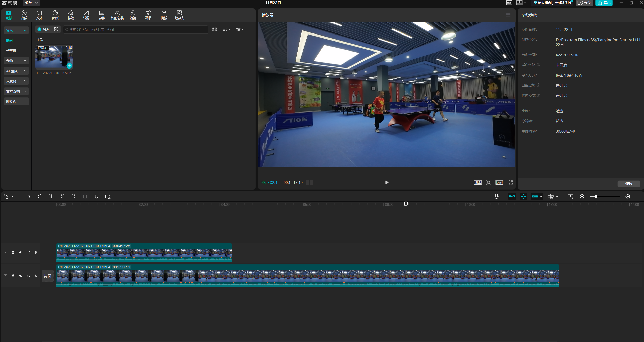Expand the 云素材 sidebar section
644x342 pixels.
tap(16, 81)
